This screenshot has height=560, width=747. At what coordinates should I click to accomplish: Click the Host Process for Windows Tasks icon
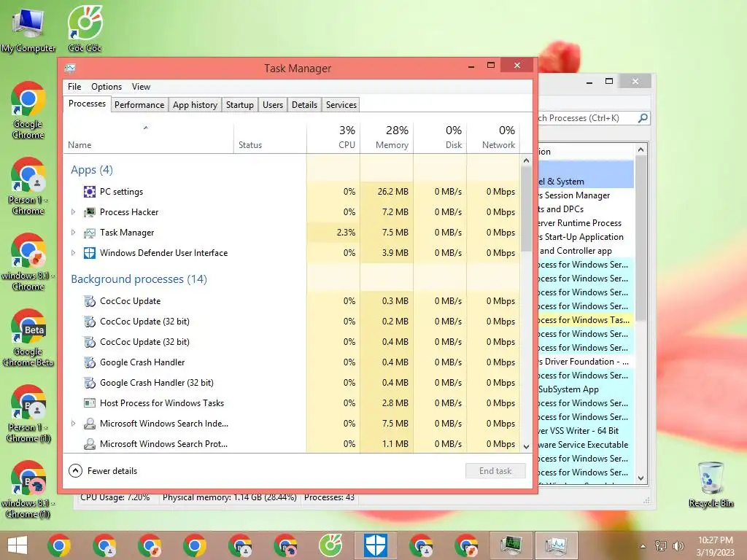(90, 403)
